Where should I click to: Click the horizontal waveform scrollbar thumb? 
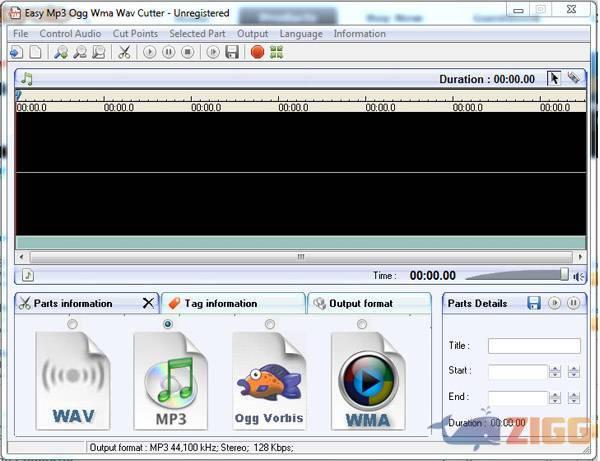pos(301,257)
